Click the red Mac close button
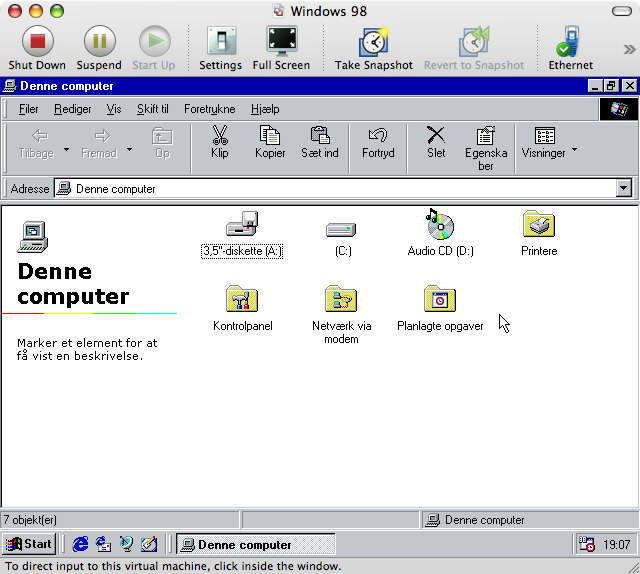The height and width of the screenshot is (574, 640). [x=15, y=11]
